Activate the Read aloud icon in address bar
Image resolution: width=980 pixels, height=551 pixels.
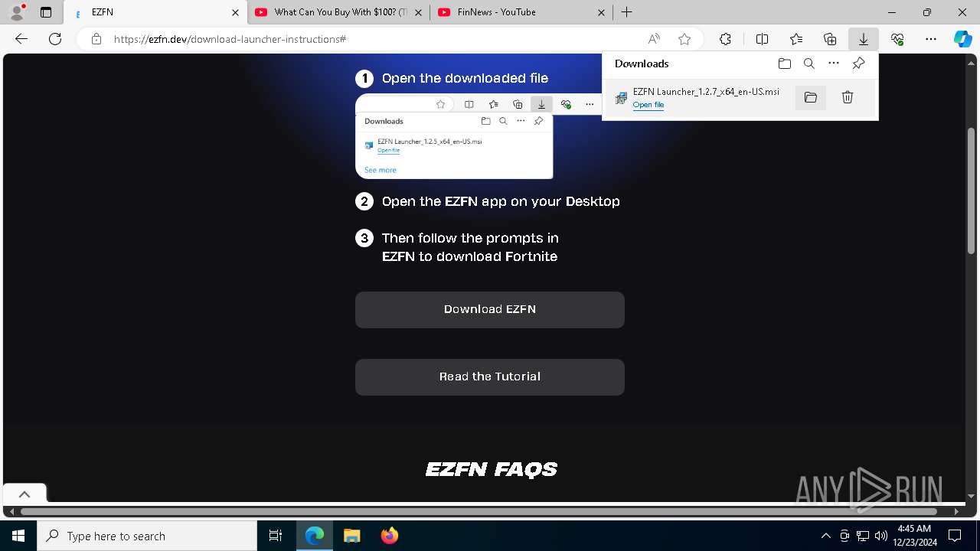coord(654,39)
